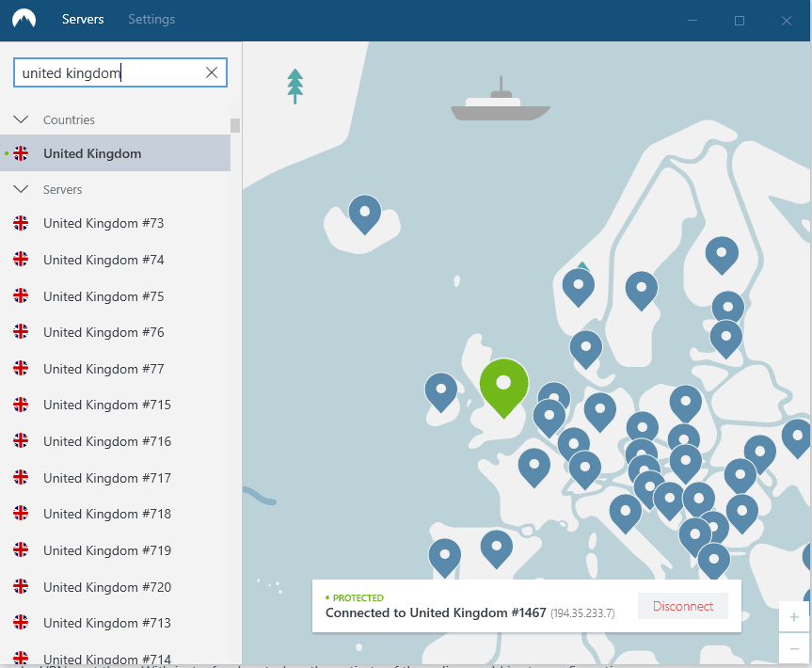Viewport: 812px width, 668px height.
Task: Select United Kingdom #718 in the list
Action: click(x=115, y=514)
